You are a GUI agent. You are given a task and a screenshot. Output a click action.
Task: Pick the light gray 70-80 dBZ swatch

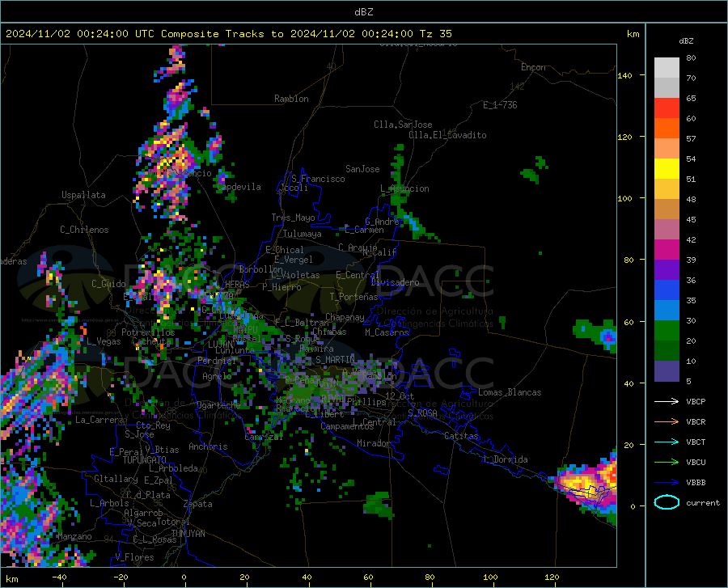point(667,68)
